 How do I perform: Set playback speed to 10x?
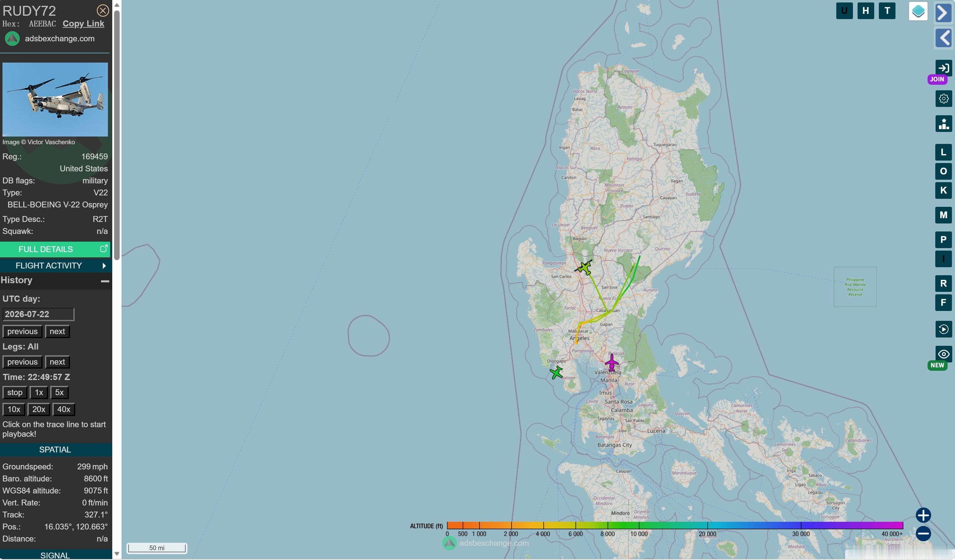[x=14, y=409]
